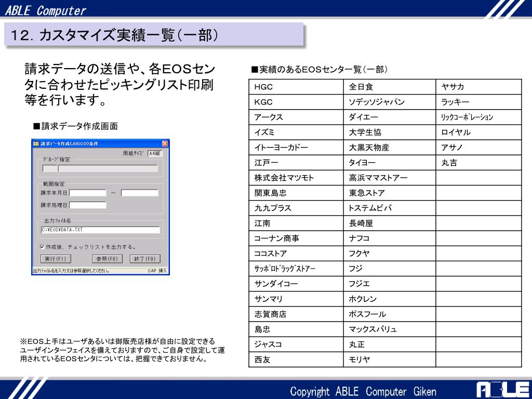Select the リックコーポレーション table cell
The image size is (532, 399).
(x=478, y=117)
